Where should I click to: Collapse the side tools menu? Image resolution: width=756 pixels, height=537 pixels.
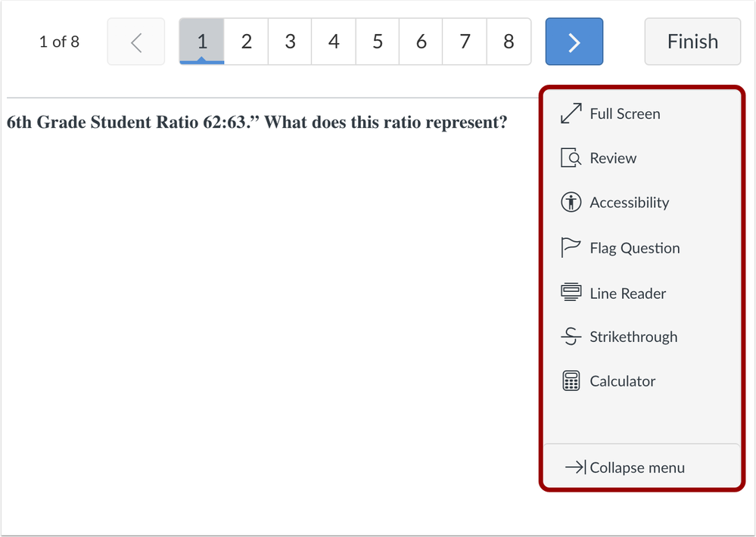636,467
